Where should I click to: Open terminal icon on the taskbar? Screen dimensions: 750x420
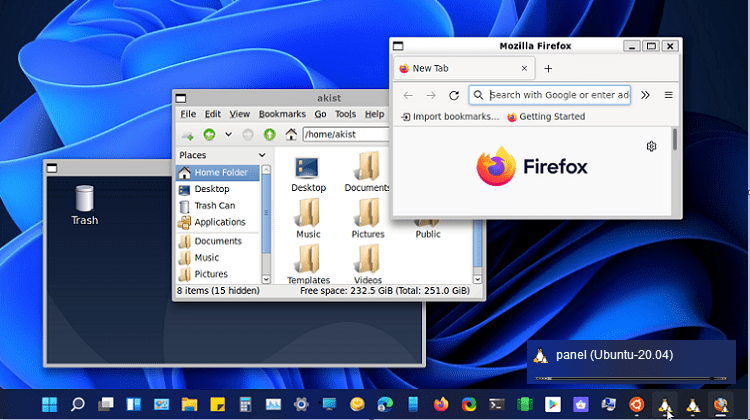pyautogui.click(x=497, y=404)
